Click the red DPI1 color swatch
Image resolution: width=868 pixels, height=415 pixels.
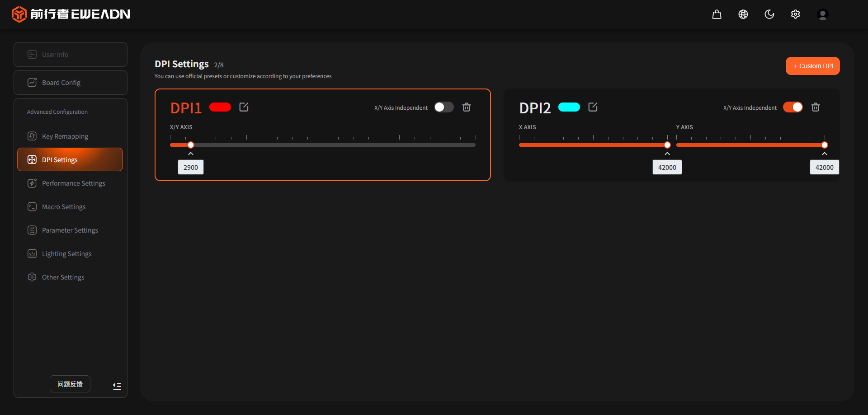[x=220, y=107]
